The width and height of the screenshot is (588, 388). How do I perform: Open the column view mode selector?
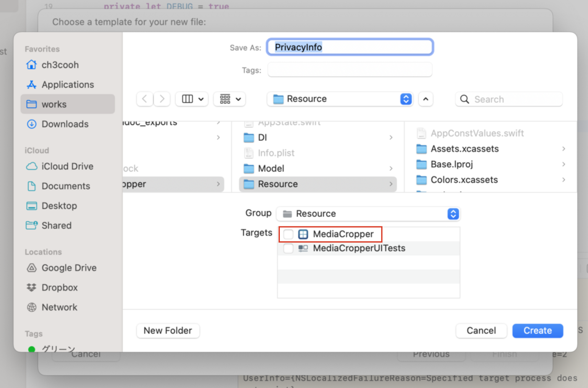192,99
